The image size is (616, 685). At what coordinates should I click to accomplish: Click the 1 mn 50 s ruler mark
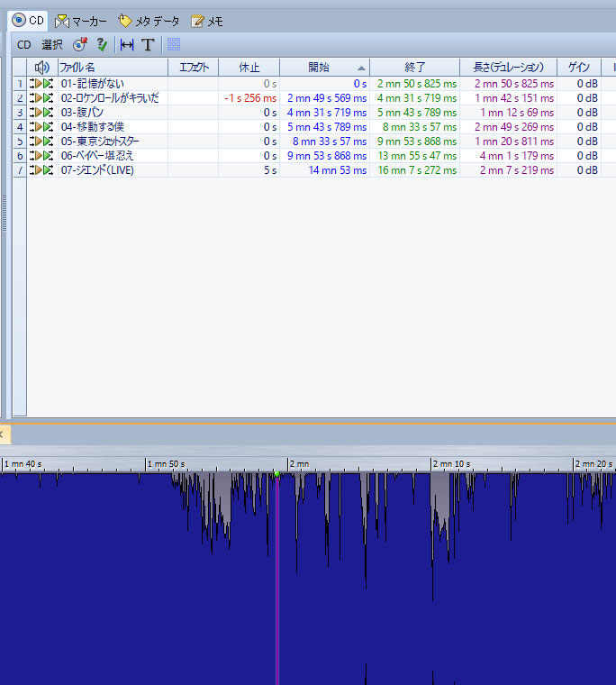pos(167,464)
